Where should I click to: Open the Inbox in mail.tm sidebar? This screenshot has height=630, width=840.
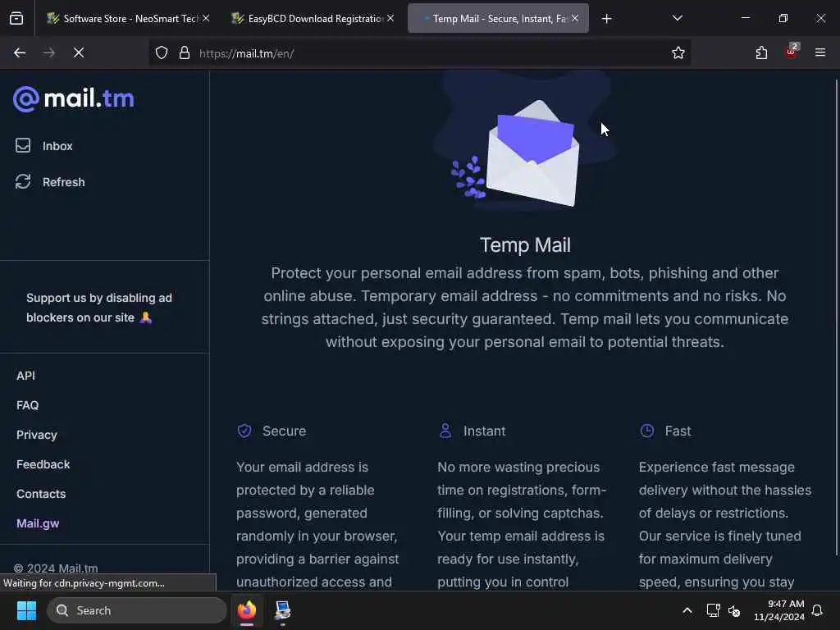coord(44,146)
